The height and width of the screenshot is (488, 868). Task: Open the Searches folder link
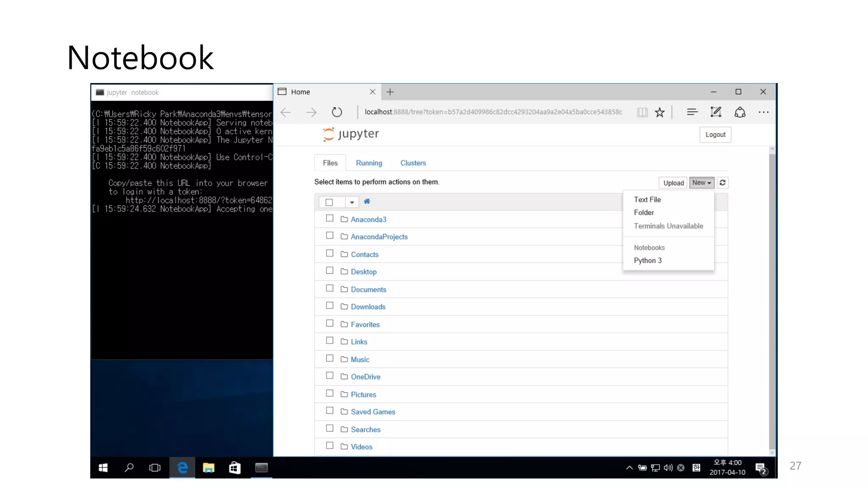coord(366,430)
